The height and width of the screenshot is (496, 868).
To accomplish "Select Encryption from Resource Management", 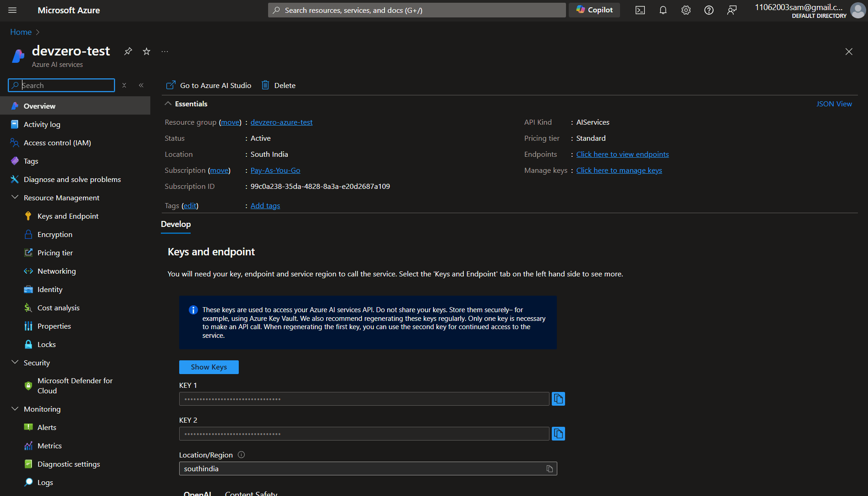I will 54,234.
